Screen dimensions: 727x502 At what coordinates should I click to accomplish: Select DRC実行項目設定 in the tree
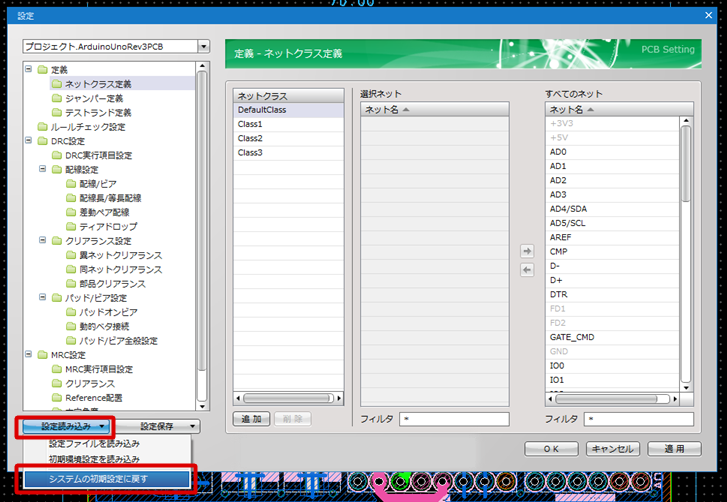[99, 155]
